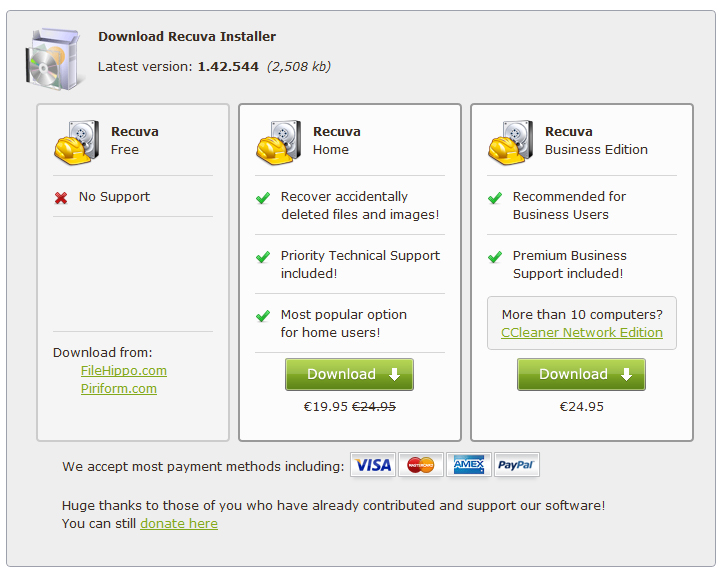Click the green check beside Priority Technical Support
This screenshot has height=578, width=723.
coord(263,257)
